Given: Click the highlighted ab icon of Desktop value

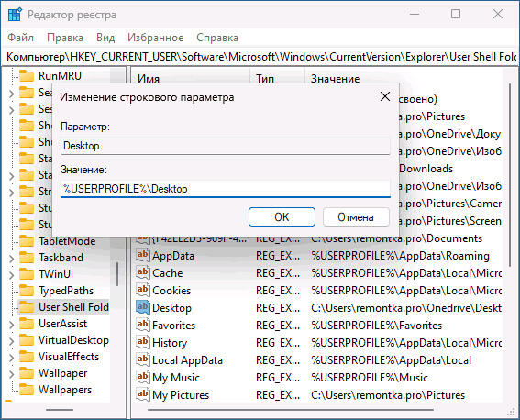Looking at the screenshot, I should (x=142, y=307).
